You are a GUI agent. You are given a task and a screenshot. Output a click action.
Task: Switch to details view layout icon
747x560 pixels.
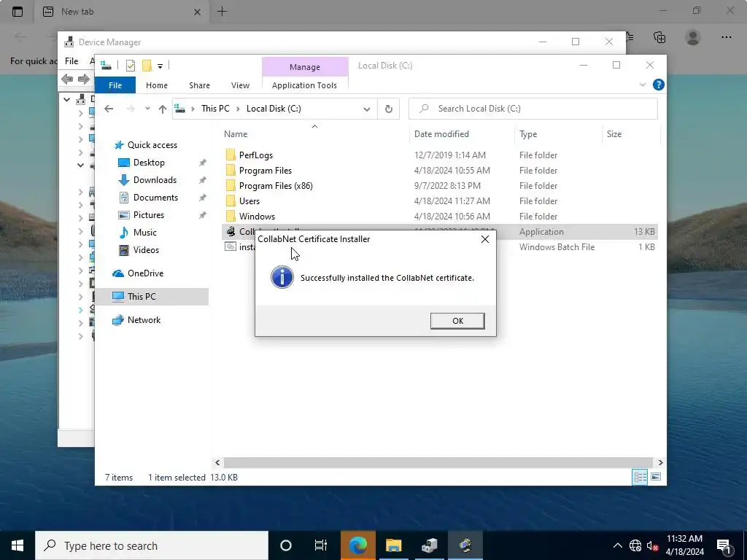pyautogui.click(x=640, y=477)
